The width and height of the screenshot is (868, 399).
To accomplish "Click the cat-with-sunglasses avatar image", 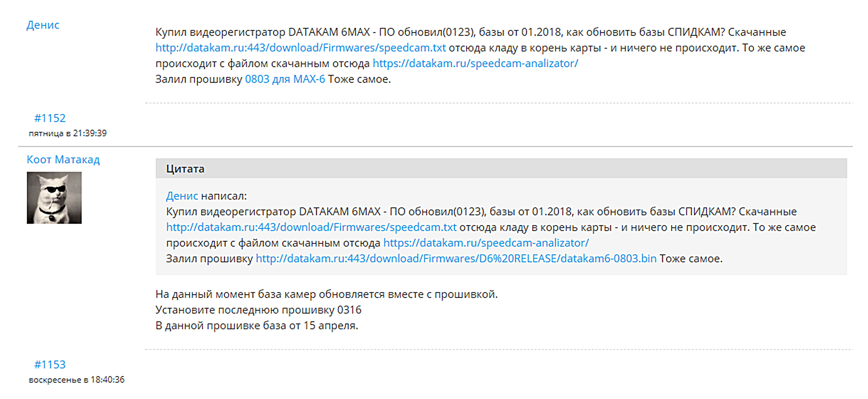I will 54,198.
